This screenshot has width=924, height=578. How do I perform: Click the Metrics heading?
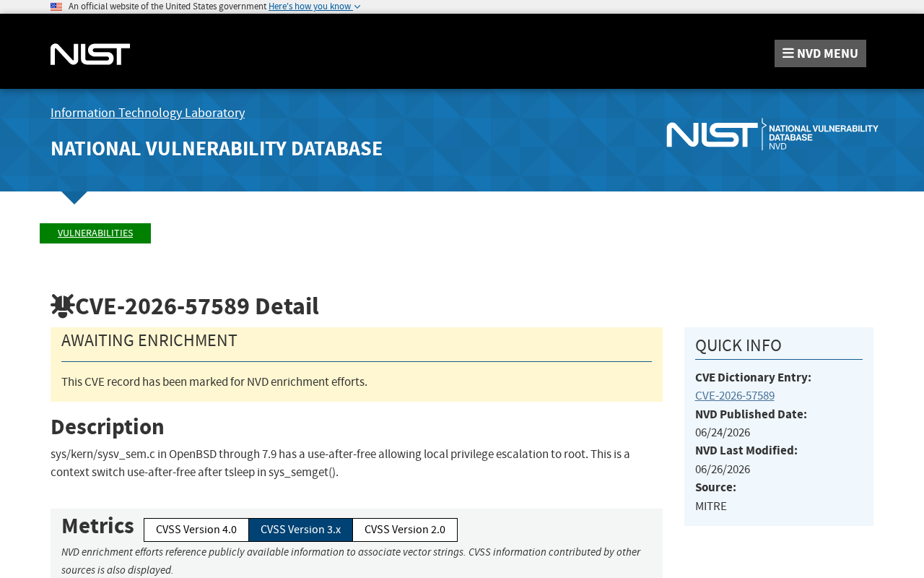click(97, 527)
